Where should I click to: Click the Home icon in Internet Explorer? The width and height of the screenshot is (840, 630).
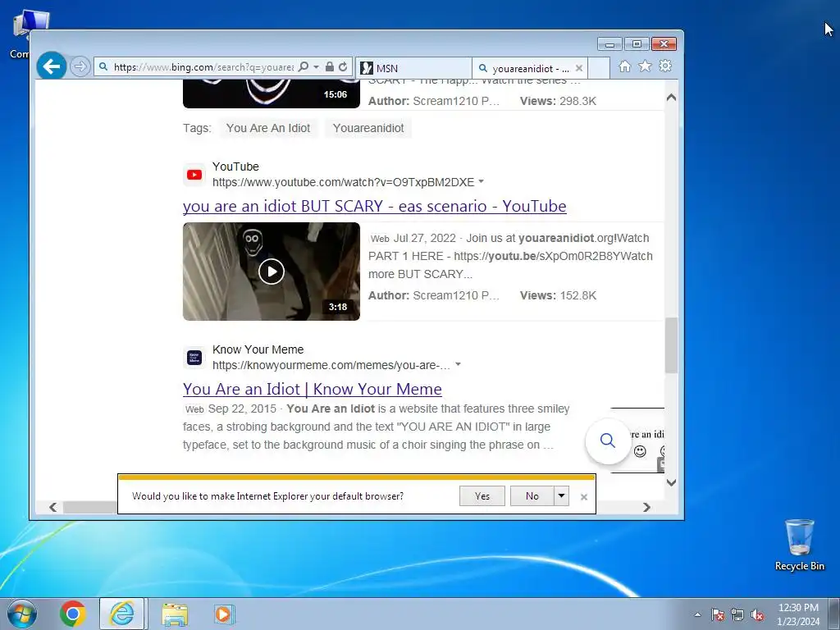tap(624, 66)
